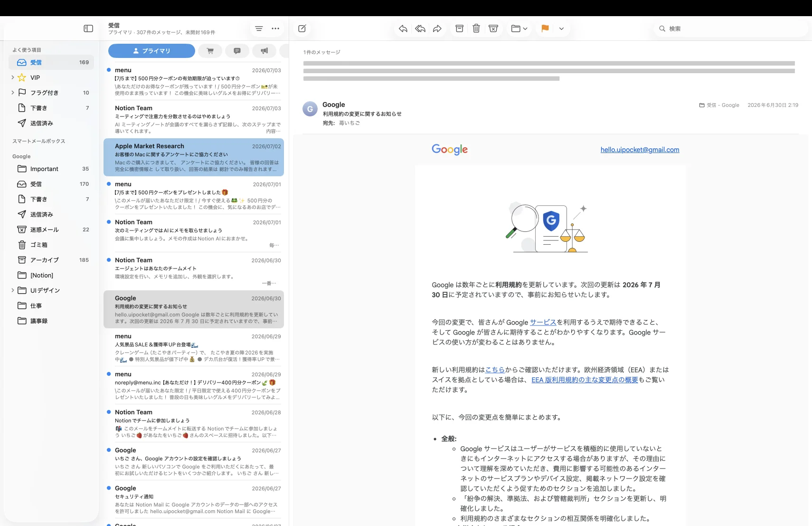812x526 pixels.
Task: Move message to junk
Action: (493, 29)
